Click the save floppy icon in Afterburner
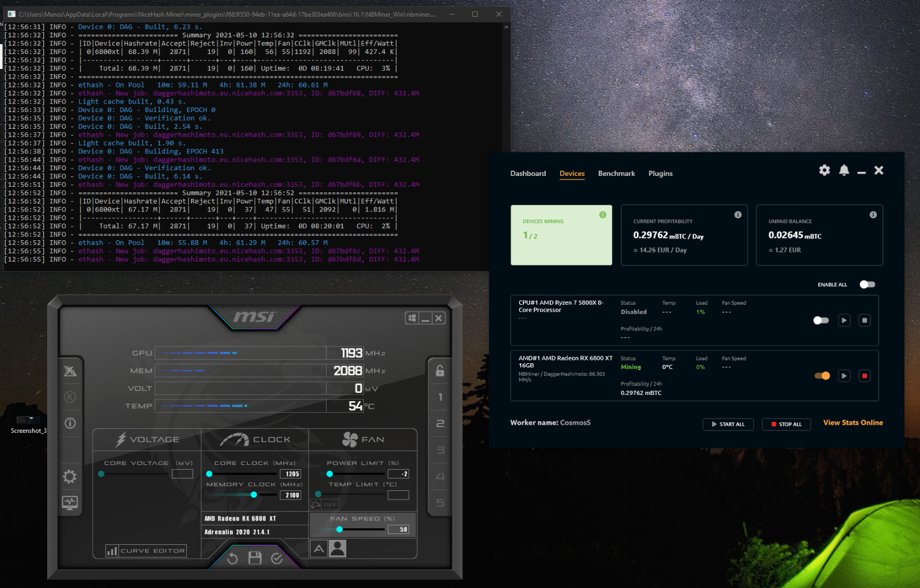The width and height of the screenshot is (920, 588). coord(255,558)
